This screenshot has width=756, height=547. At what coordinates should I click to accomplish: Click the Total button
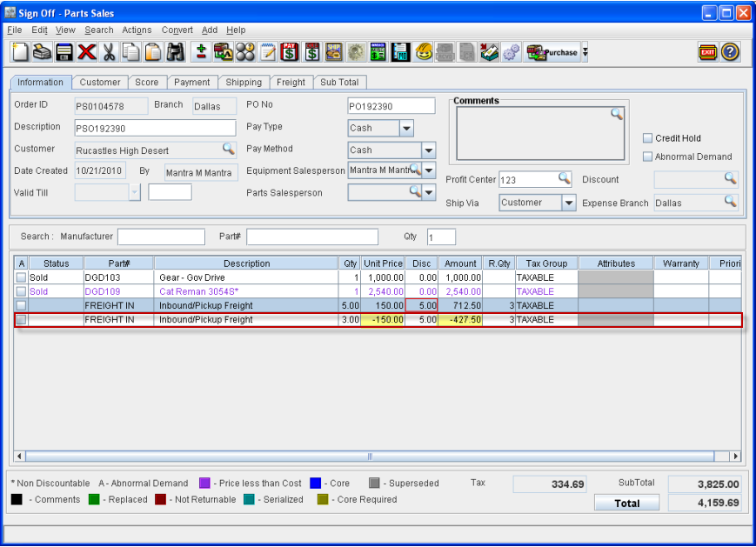[x=626, y=504]
